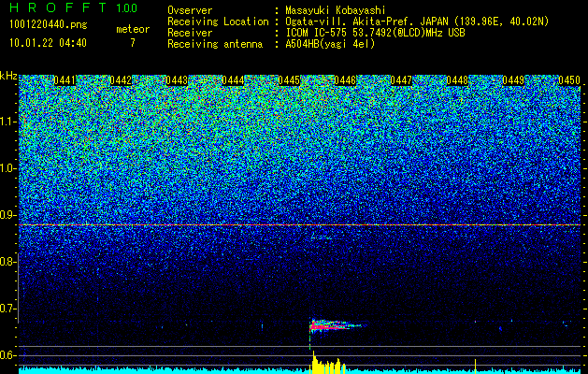The height and width of the screenshot is (374, 588).
Task: Click the meteor count value 7
Action: (133, 43)
